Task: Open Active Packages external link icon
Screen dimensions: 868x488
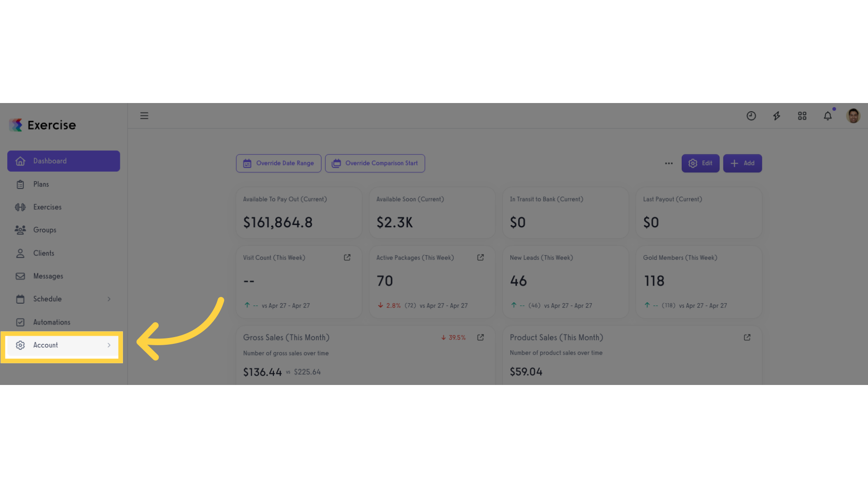Action: 481,258
